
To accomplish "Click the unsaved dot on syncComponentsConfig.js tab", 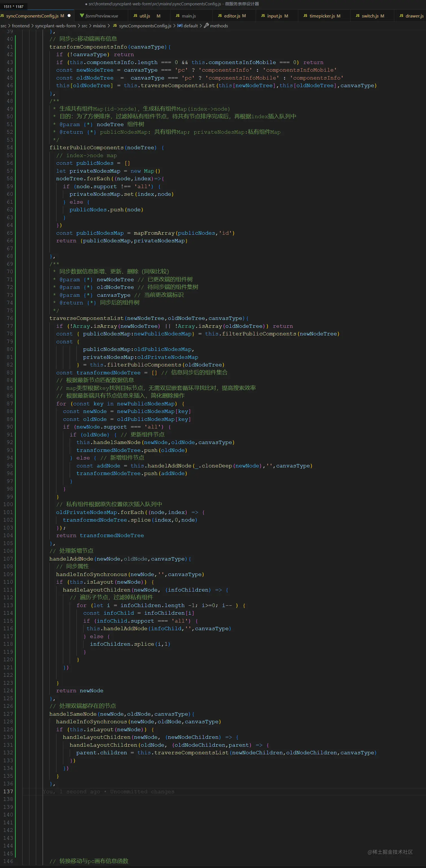I will coord(69,16).
